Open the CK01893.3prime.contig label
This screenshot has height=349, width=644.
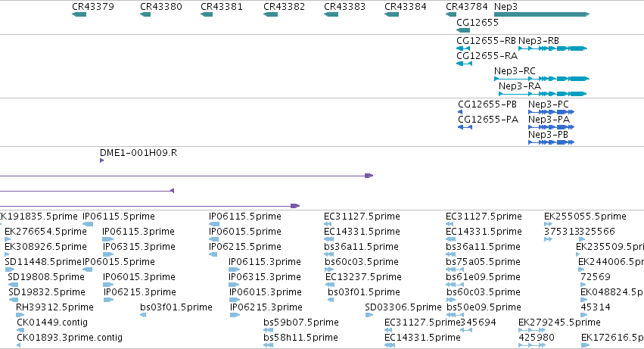[70, 338]
